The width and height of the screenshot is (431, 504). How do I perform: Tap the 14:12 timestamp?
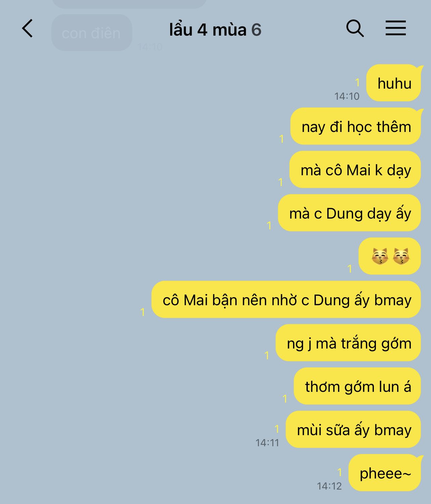[x=329, y=486]
